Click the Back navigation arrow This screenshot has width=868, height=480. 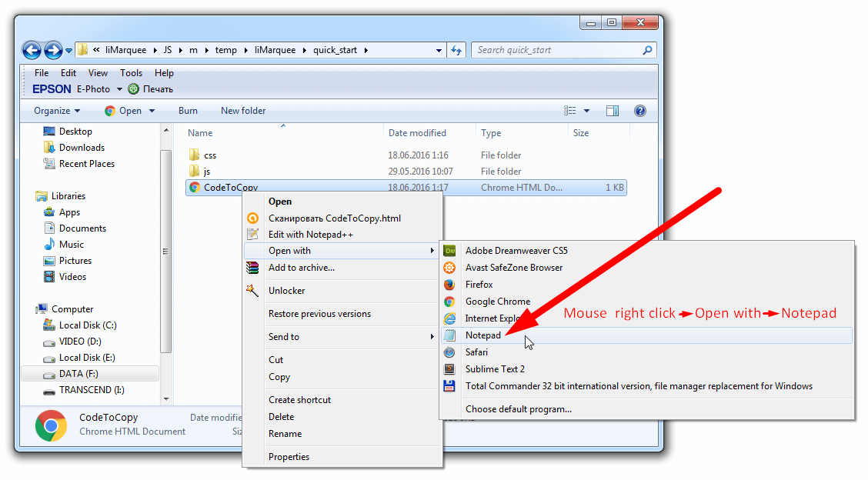pos(32,50)
